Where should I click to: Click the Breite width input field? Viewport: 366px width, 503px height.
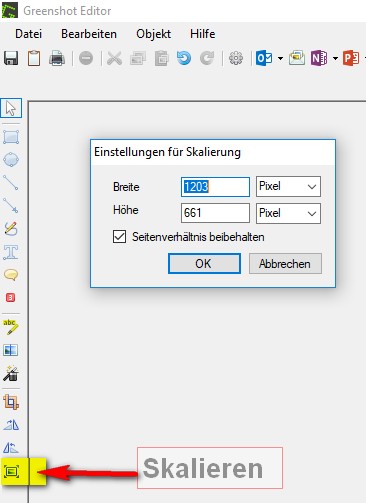[x=215, y=187]
